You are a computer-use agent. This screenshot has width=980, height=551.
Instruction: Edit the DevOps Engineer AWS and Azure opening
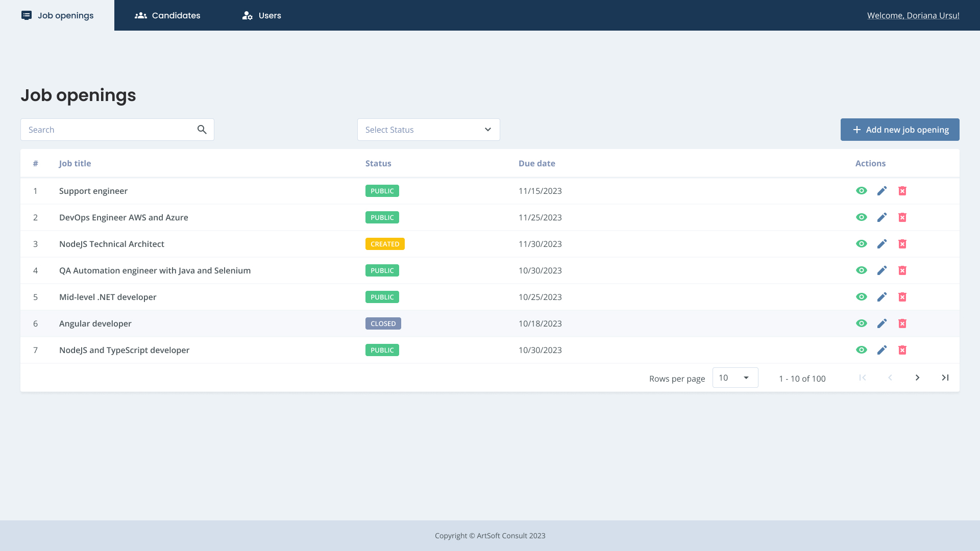click(x=882, y=217)
